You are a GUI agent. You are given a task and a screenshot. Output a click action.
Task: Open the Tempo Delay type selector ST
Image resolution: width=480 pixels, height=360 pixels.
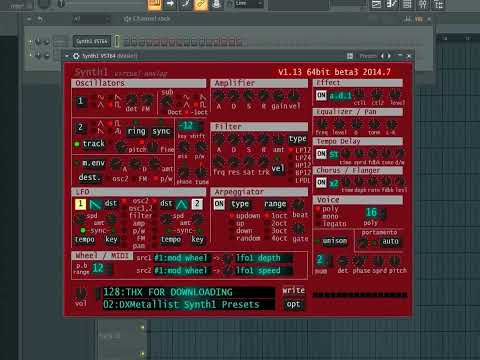pos(334,154)
